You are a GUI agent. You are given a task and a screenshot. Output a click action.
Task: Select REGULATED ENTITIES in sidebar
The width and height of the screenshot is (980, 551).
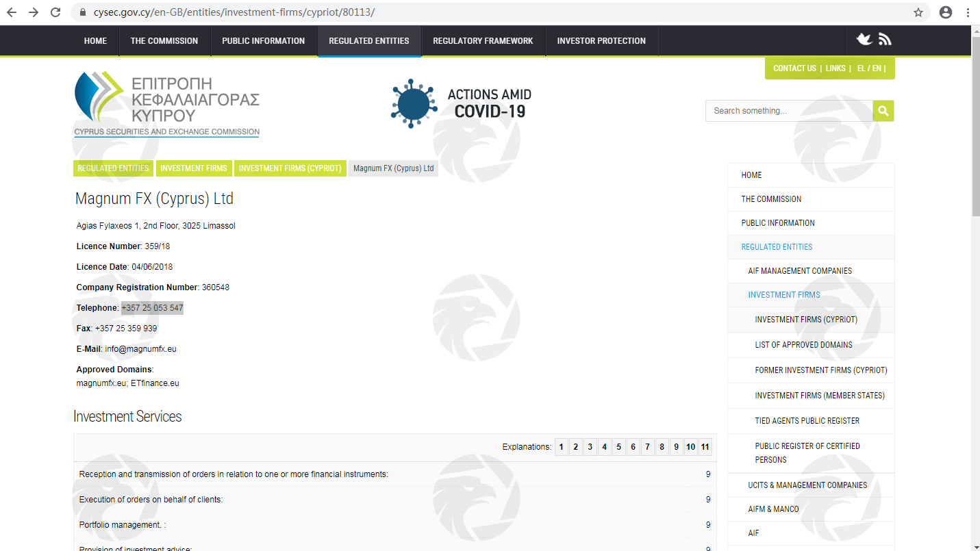click(811, 247)
